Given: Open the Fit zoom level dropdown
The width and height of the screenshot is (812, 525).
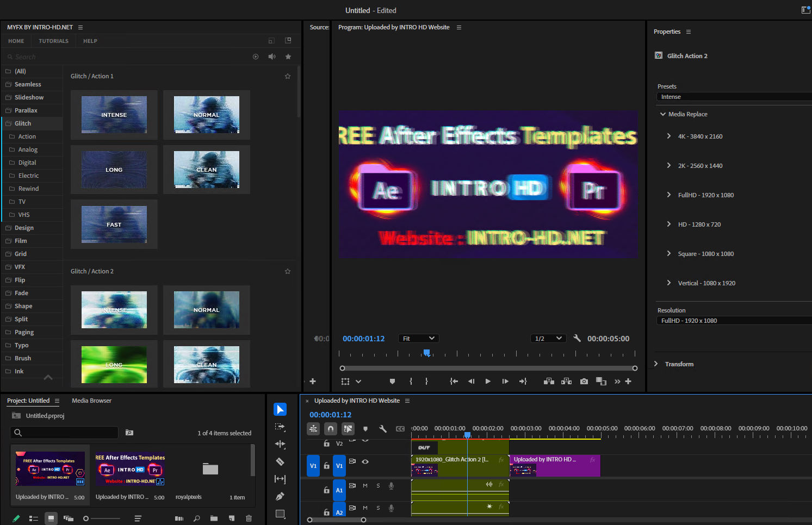Looking at the screenshot, I should pos(418,339).
